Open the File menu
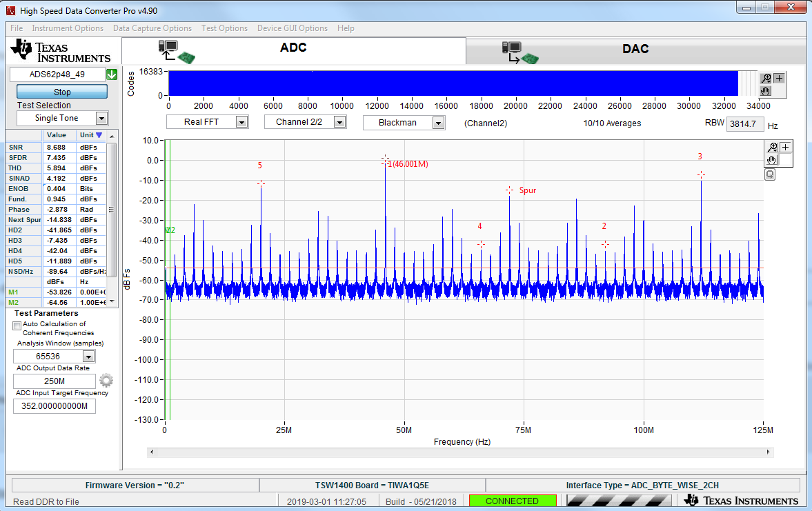 pos(17,28)
